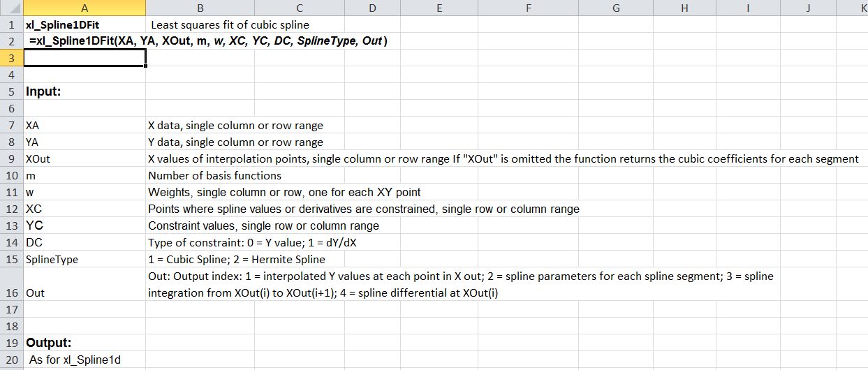Image resolution: width=868 pixels, height=370 pixels.
Task: Click column H header
Action: coord(684,8)
